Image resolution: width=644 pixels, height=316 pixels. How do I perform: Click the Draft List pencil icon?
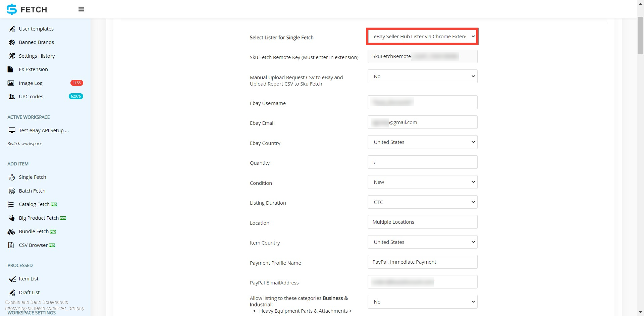[x=12, y=293]
